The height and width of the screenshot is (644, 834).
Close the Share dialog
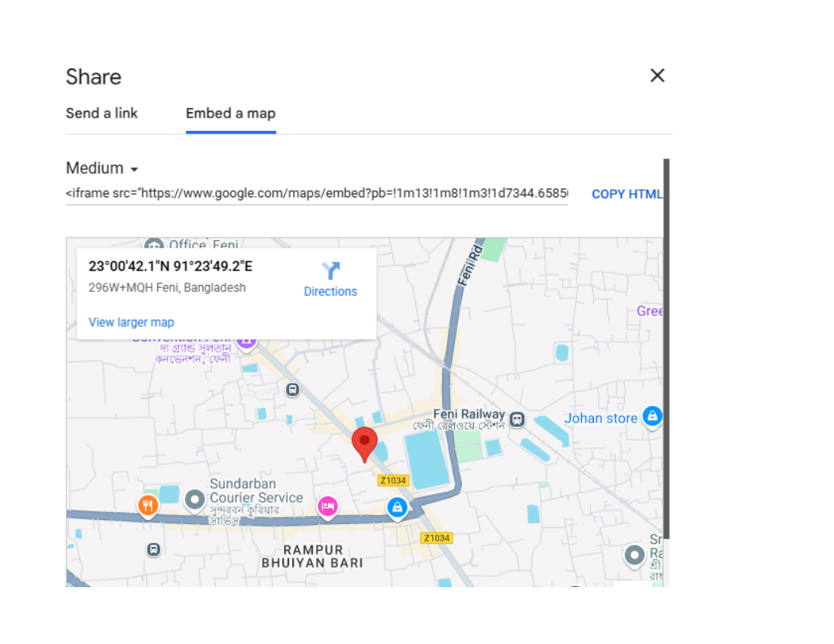pyautogui.click(x=657, y=76)
